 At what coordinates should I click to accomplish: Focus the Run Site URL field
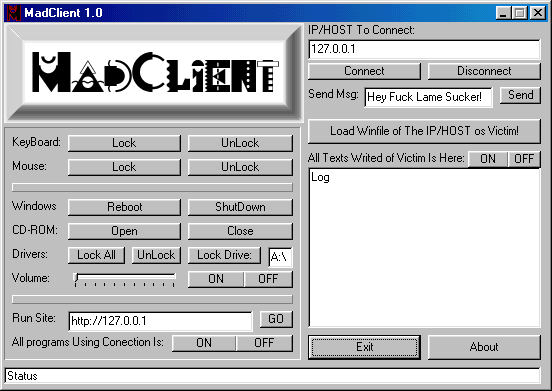(x=161, y=321)
